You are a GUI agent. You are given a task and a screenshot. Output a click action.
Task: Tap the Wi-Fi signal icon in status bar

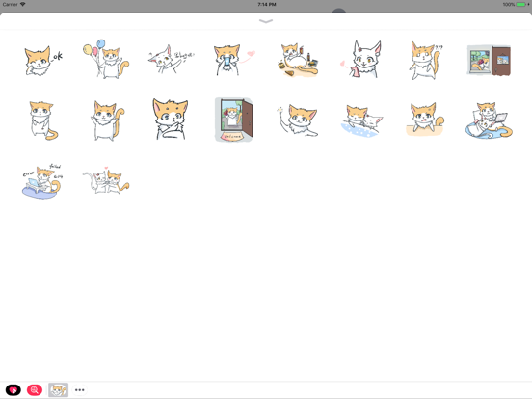[23, 4]
